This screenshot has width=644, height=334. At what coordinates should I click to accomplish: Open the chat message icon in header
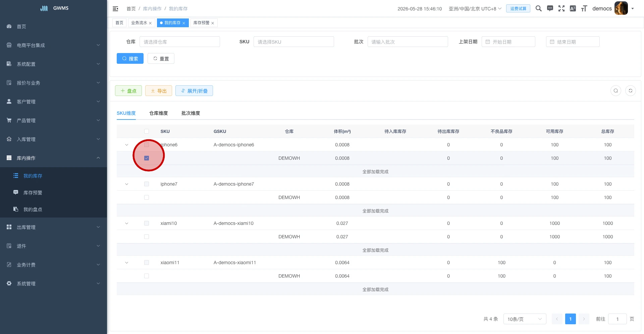pyautogui.click(x=550, y=8)
